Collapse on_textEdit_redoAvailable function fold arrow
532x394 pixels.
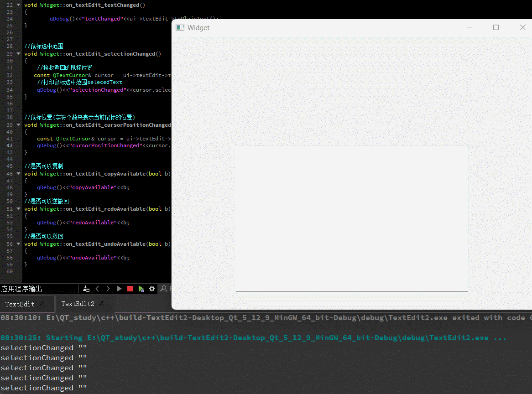[x=18, y=209]
